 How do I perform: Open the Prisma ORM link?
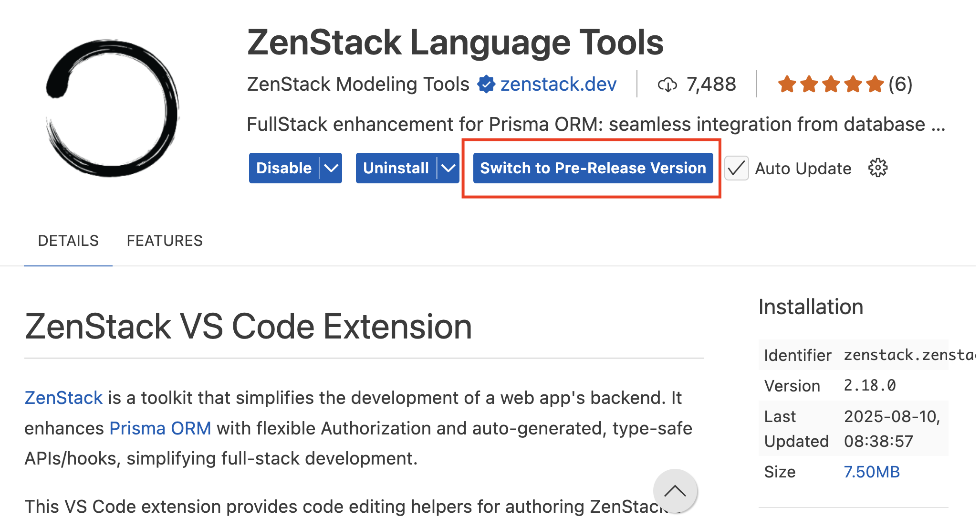point(160,428)
